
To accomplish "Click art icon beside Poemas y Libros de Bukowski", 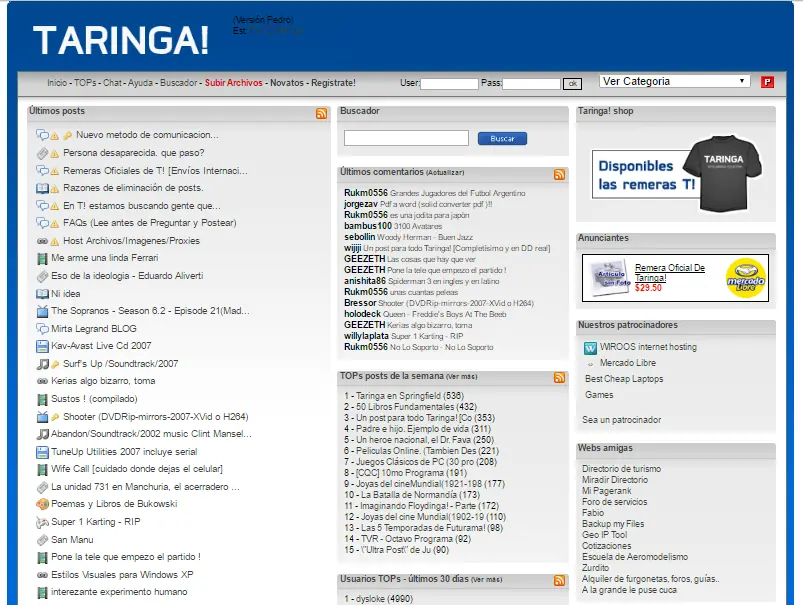I will click(x=42, y=504).
